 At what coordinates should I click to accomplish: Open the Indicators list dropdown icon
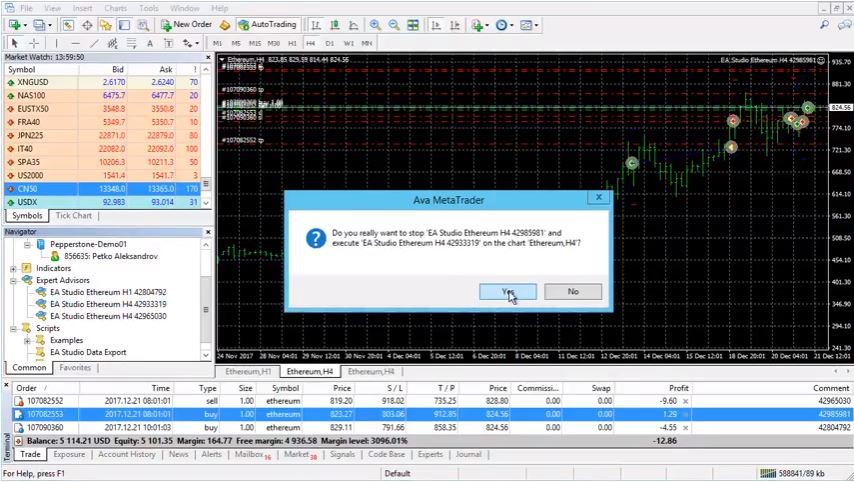click(x=480, y=25)
